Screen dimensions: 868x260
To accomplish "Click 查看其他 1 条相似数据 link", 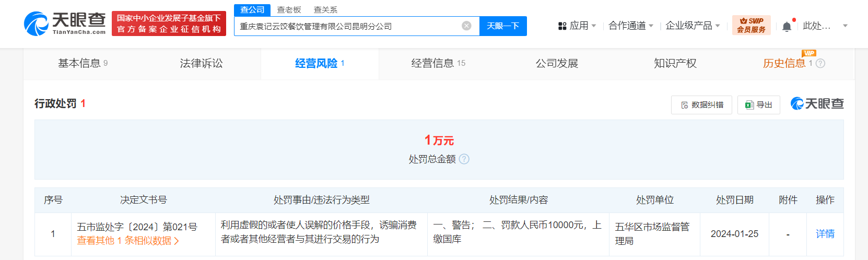I will [x=128, y=241].
